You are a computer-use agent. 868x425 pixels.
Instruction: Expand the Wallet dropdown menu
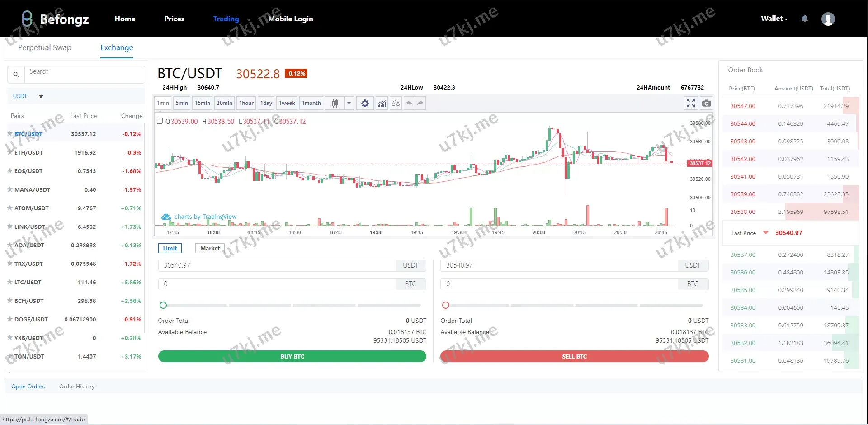774,19
